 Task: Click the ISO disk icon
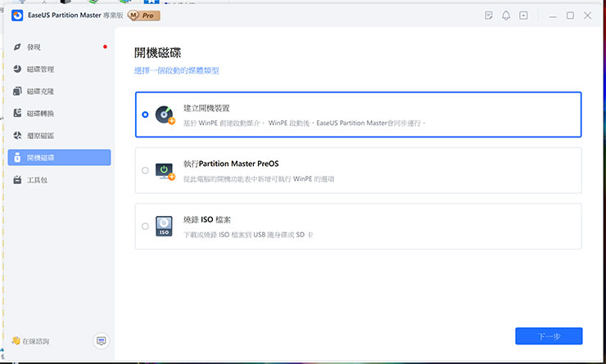(164, 227)
